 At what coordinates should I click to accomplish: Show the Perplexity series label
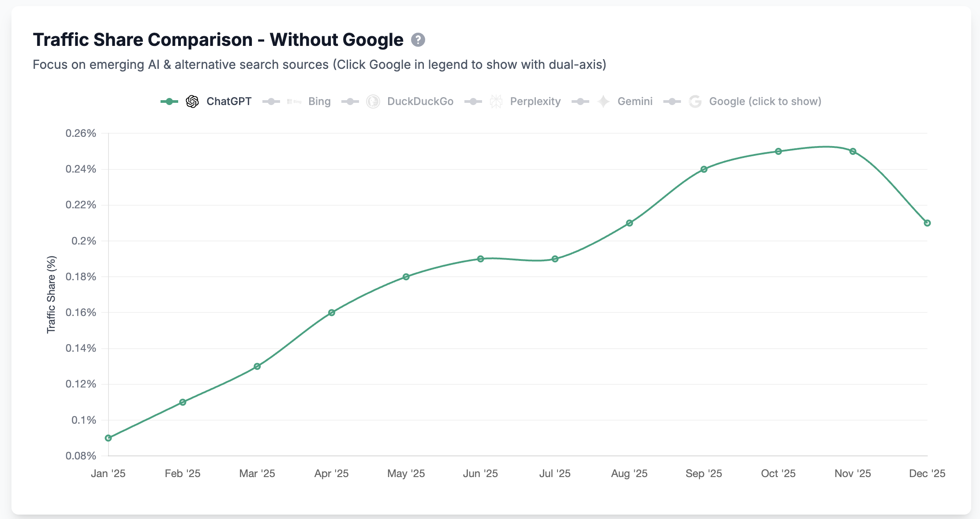pos(535,102)
